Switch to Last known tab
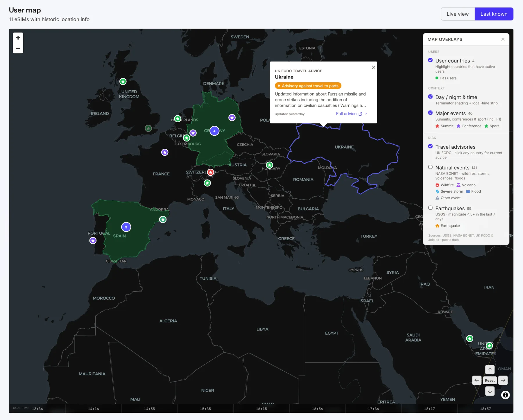The width and height of the screenshot is (523, 420). tap(494, 14)
